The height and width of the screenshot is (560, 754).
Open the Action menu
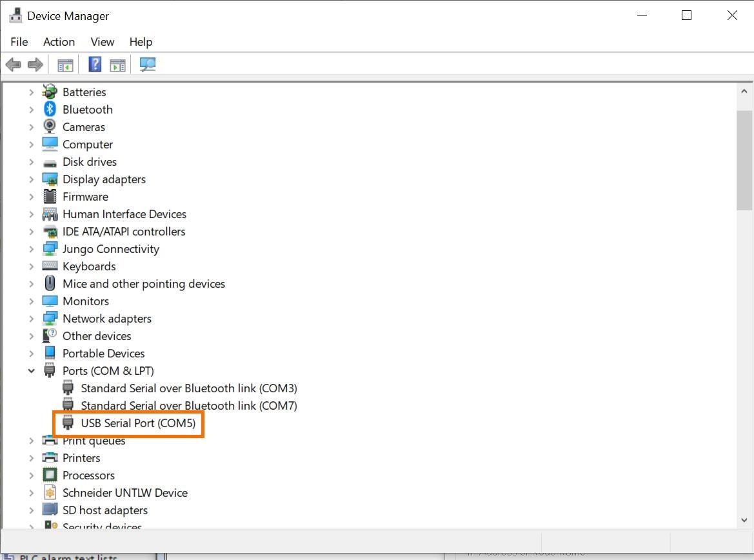tap(59, 41)
